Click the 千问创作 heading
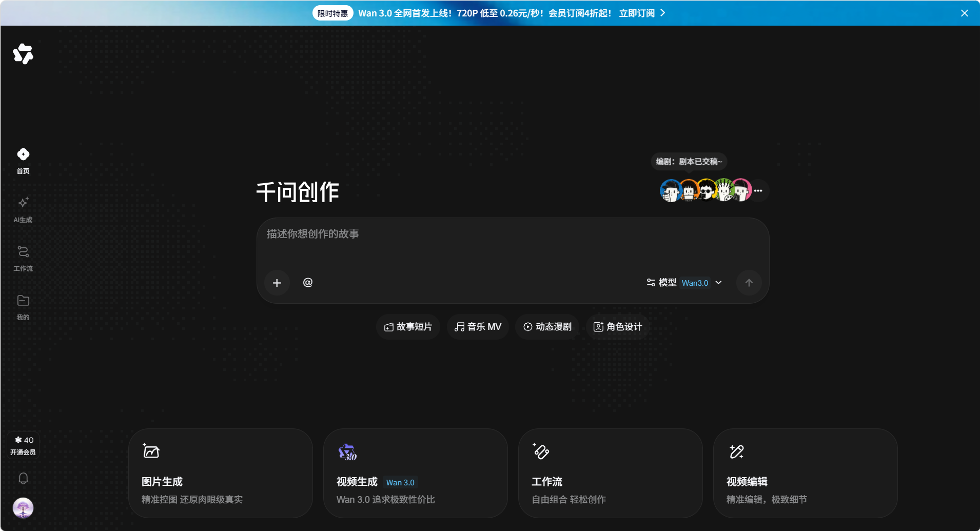 298,192
